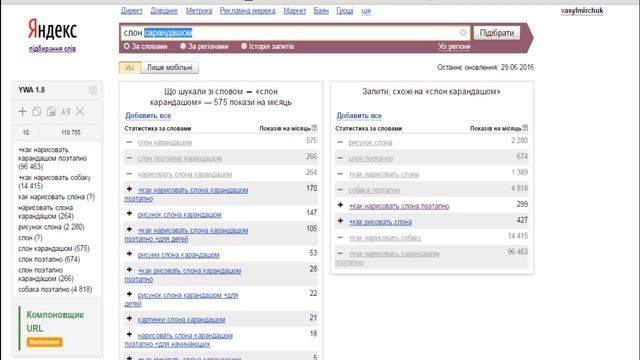Add '+как рисовать слона' with plus icon
640x360 pixels.
340,221
